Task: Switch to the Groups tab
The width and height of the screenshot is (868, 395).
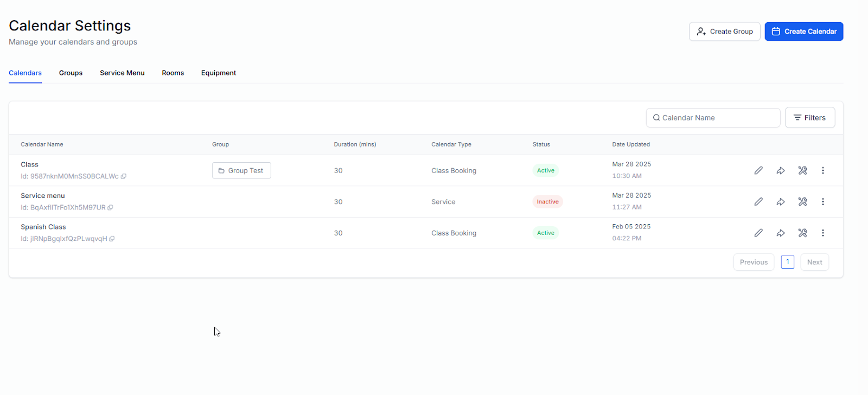Action: tap(71, 73)
